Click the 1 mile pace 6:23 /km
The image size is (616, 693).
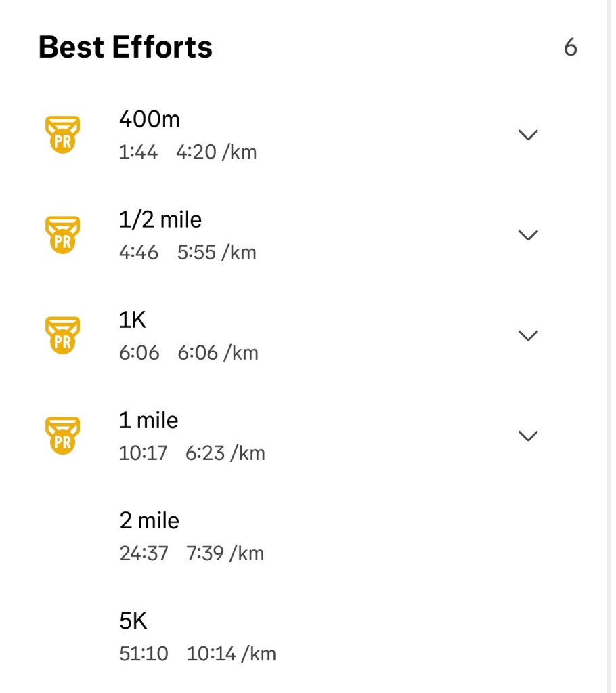pos(225,453)
